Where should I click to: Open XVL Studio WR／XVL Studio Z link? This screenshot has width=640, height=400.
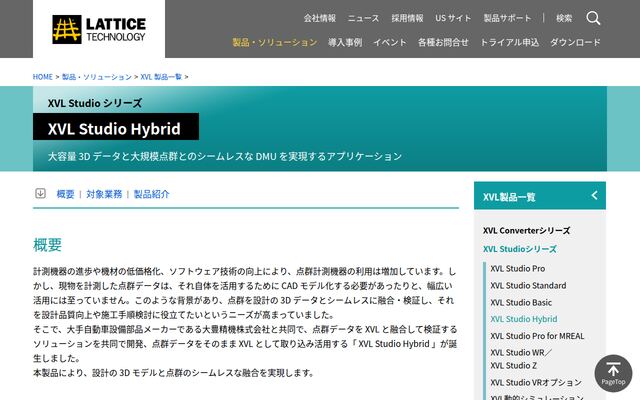pos(521,359)
